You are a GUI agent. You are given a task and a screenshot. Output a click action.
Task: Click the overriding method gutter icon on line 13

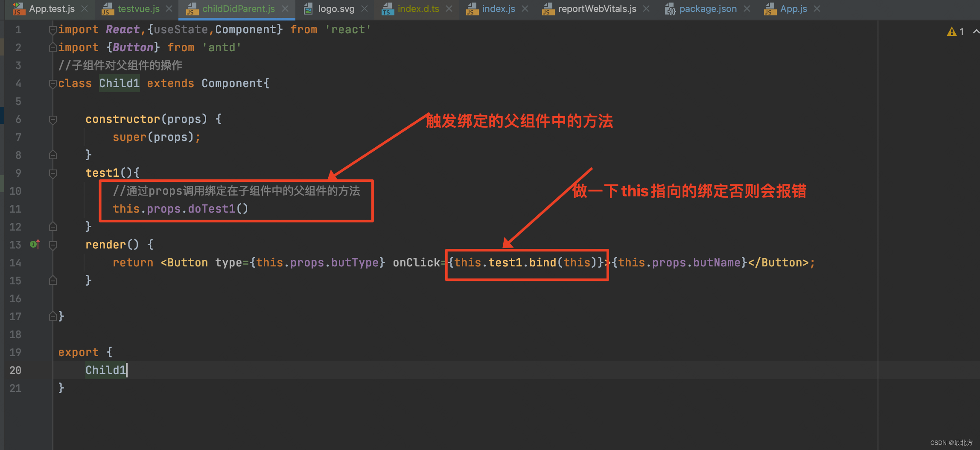[x=35, y=244]
